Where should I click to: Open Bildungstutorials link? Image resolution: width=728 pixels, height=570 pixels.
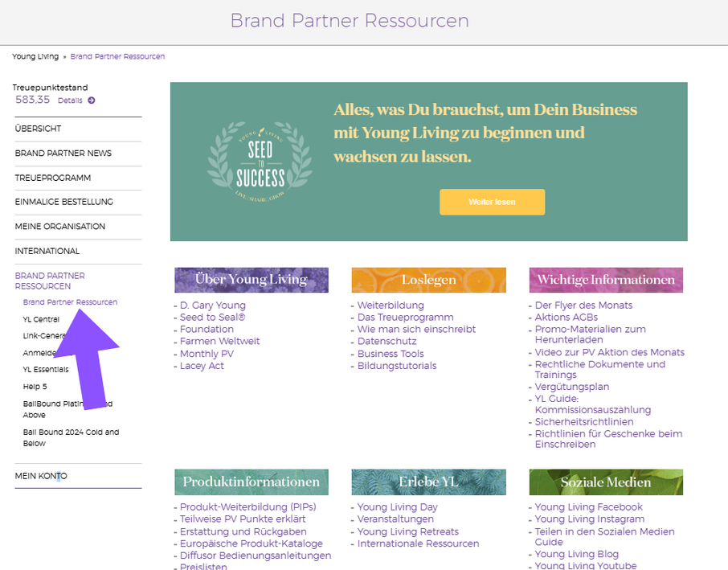pyautogui.click(x=397, y=366)
